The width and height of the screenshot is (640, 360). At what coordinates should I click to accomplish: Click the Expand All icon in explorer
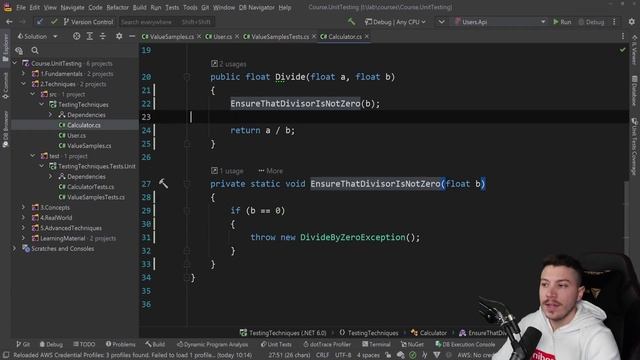(x=90, y=36)
